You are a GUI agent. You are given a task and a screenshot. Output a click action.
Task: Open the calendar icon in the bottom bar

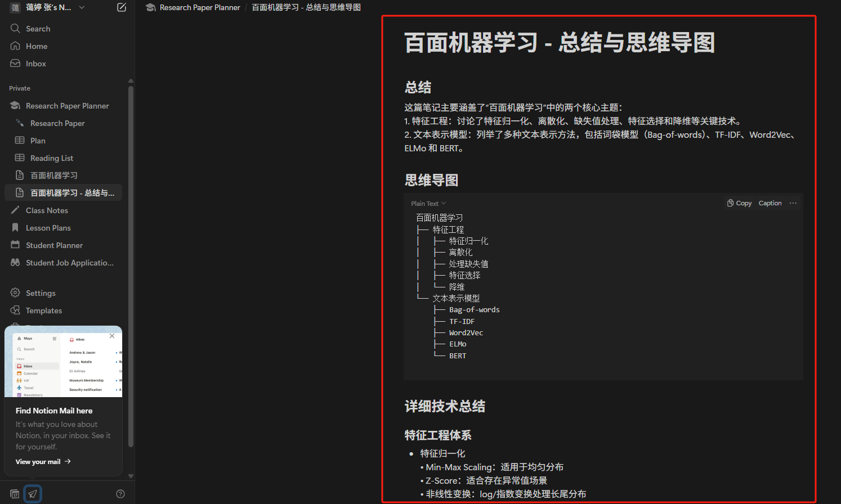(x=15, y=494)
